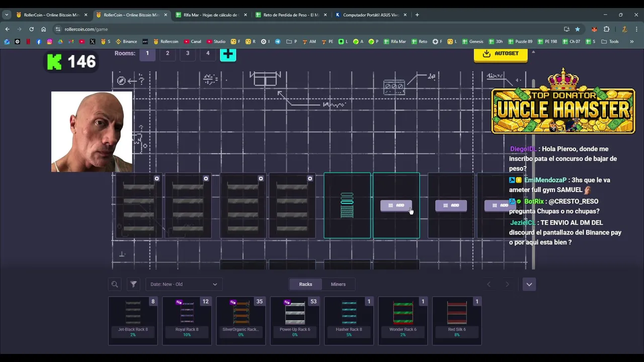Switch to Rifa Mar spreadsheet tab
The width and height of the screenshot is (644, 362).
(211, 15)
